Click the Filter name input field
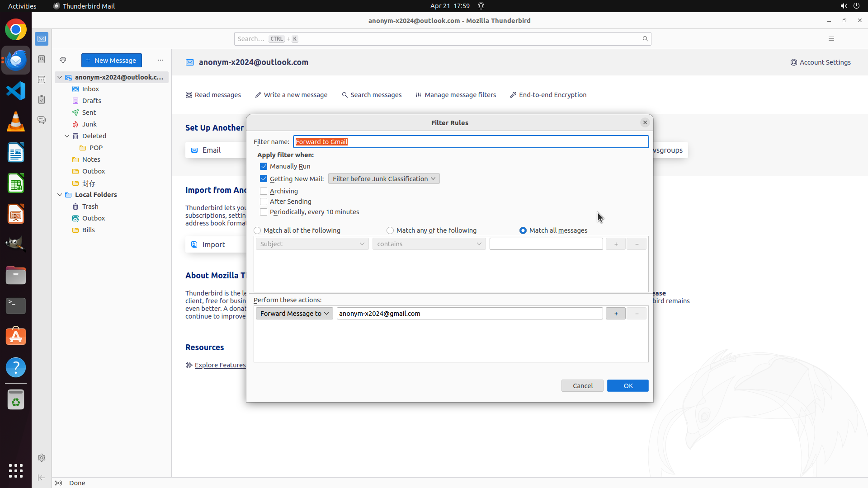Viewport: 868px width, 488px height. pos(470,142)
